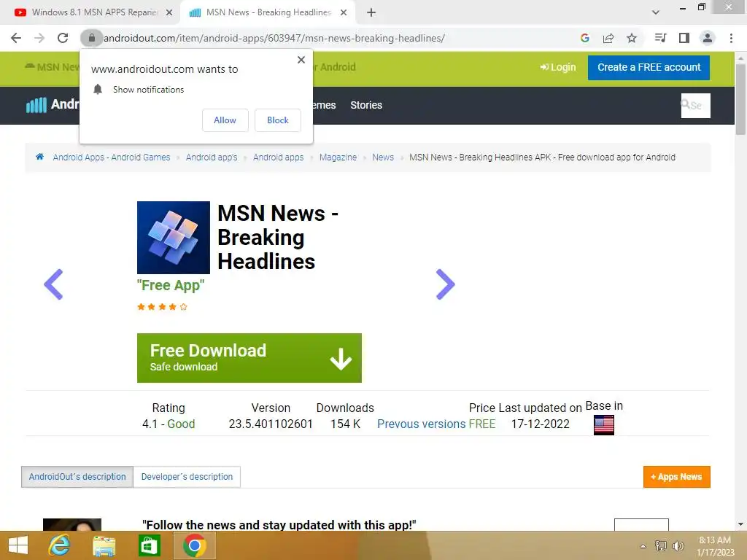Close the MSN News tab
Screen dimensions: 747x560
pos(344,13)
